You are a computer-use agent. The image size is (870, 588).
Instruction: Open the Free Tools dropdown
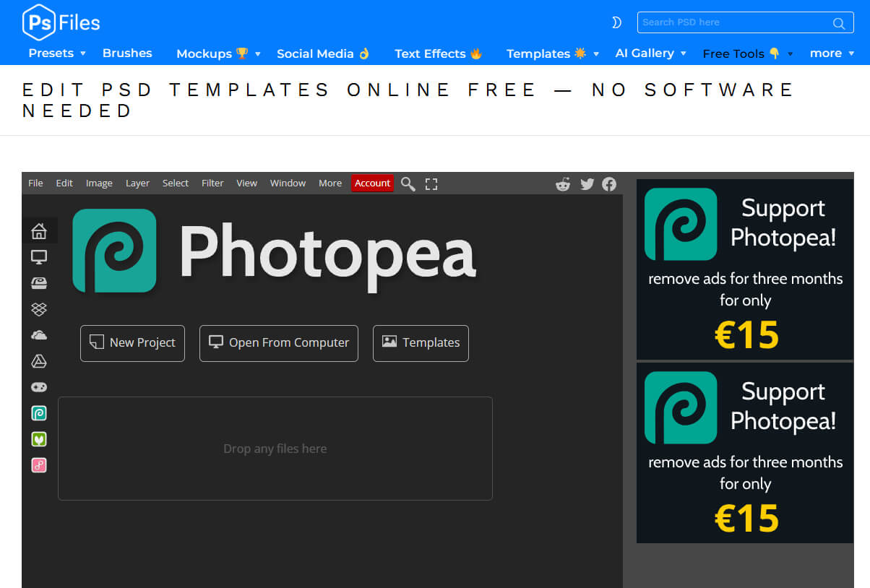[x=747, y=53]
